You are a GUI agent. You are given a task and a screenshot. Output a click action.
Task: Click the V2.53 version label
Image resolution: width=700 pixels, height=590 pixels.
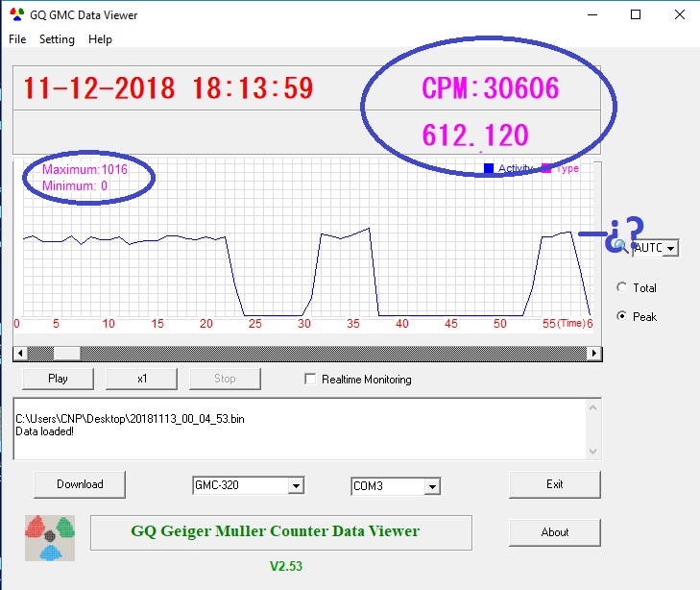pos(286,566)
